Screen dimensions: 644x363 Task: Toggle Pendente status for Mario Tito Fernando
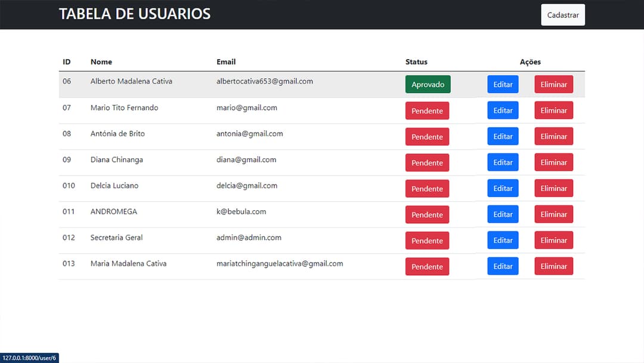(x=427, y=110)
